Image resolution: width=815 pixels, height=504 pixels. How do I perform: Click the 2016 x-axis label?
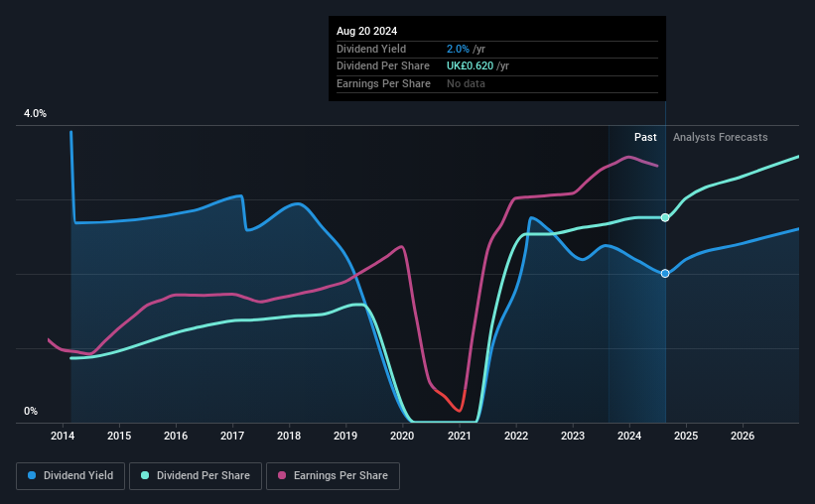(176, 436)
